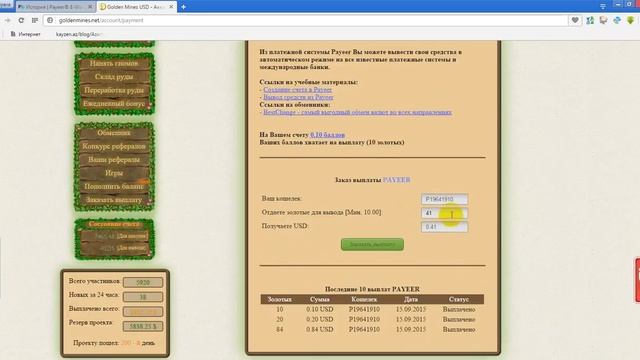Image resolution: width=640 pixels, height=360 pixels.
Task: Click the green download arrow extension icon
Action: pos(631,20)
